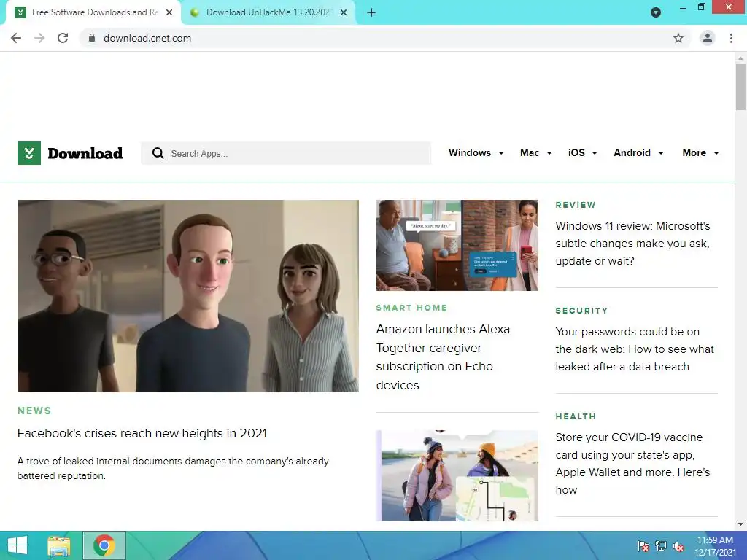Open the Chrome three-dot menu
Image resolution: width=747 pixels, height=560 pixels.
click(x=731, y=38)
